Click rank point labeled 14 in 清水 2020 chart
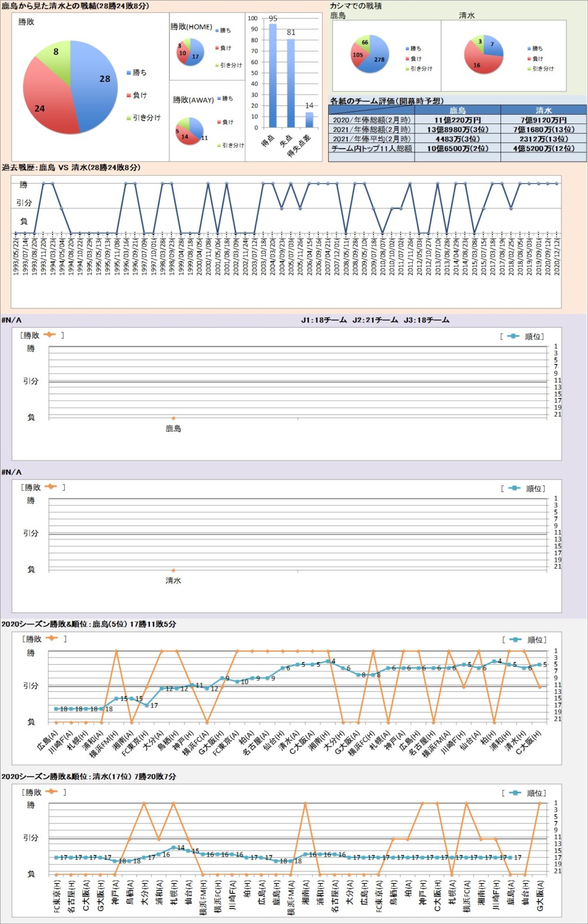 point(173,848)
